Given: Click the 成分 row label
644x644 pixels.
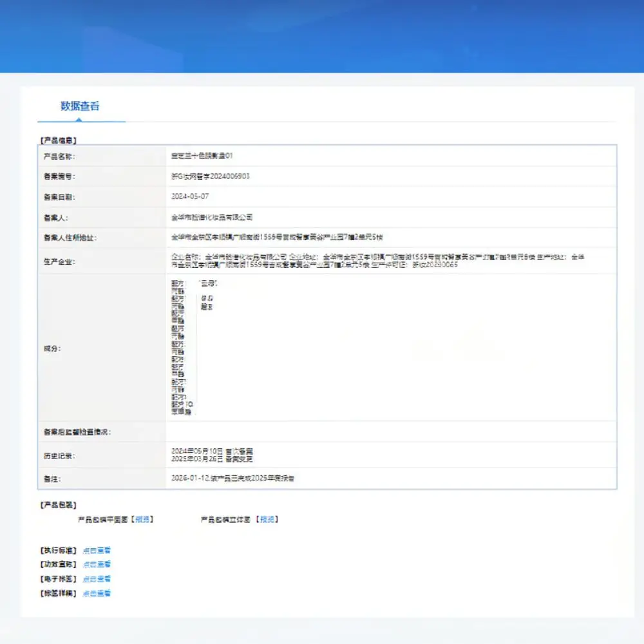Looking at the screenshot, I should point(52,348).
